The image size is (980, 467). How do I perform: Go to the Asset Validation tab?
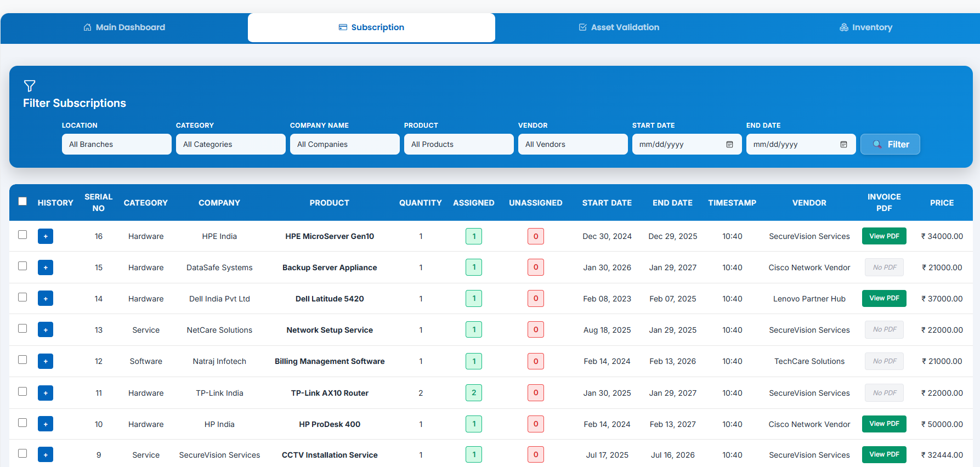(x=619, y=27)
